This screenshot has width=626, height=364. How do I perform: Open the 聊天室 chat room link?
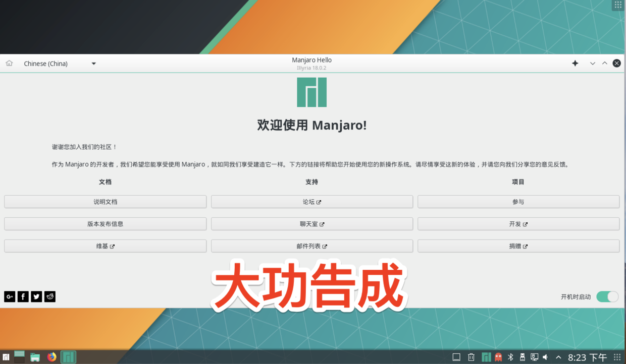point(312,224)
